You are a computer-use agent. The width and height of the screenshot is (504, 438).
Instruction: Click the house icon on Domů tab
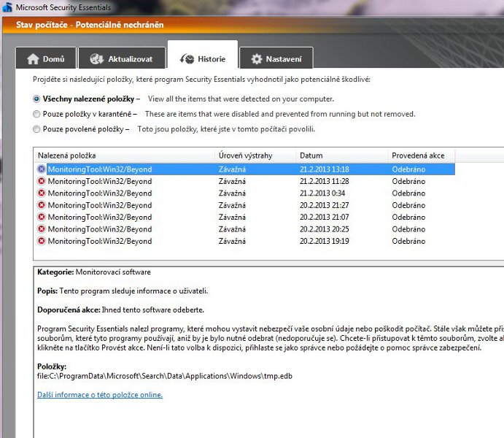(x=33, y=60)
